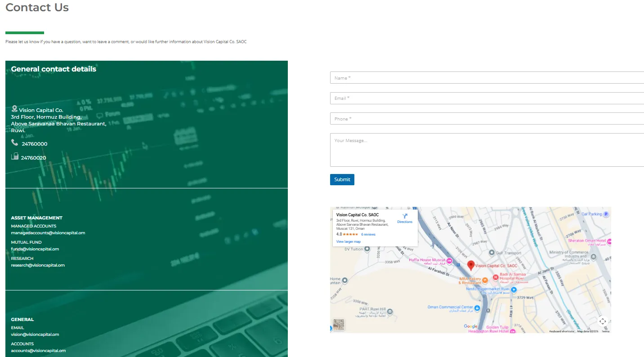Click the Car Parking icon on map
Screen dimensions: 644x357
tap(606, 214)
